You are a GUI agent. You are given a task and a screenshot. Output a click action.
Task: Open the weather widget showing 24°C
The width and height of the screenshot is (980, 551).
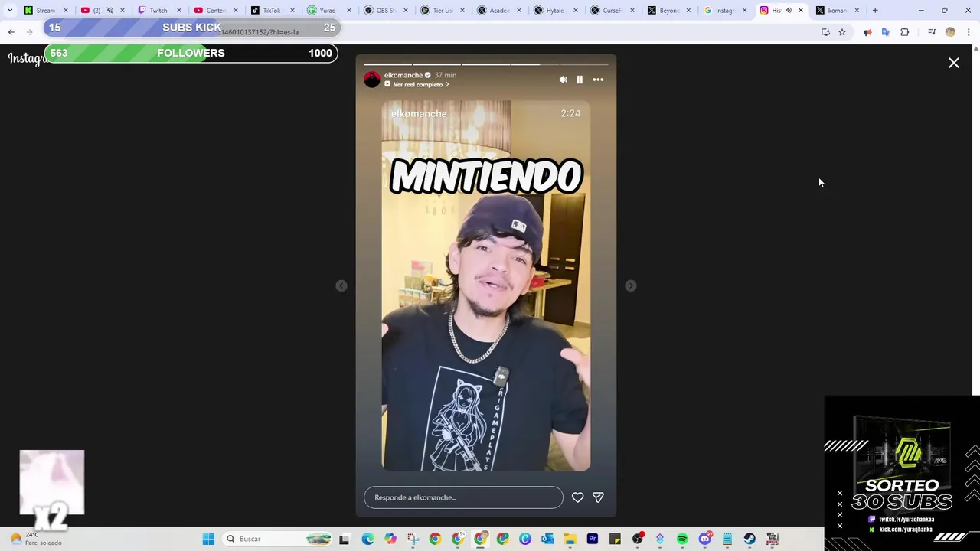click(x=36, y=539)
